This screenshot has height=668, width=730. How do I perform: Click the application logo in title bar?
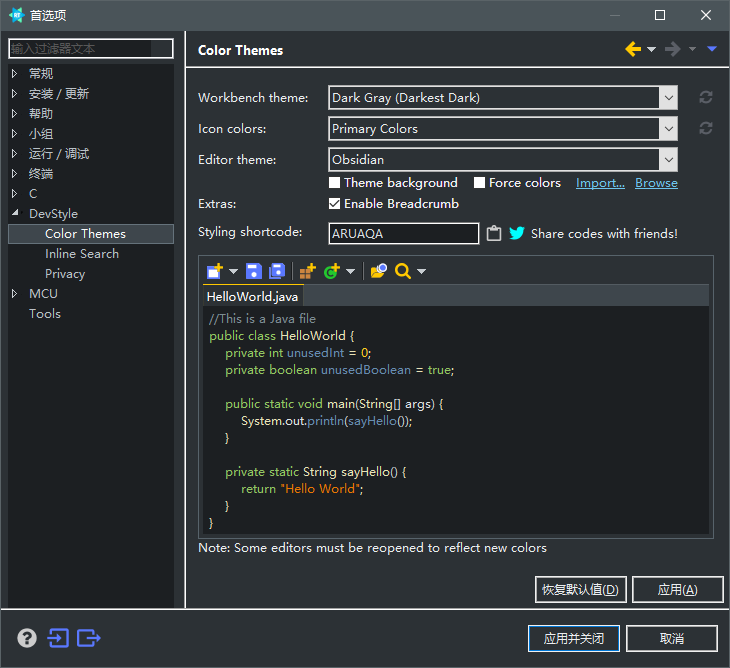(x=17, y=15)
